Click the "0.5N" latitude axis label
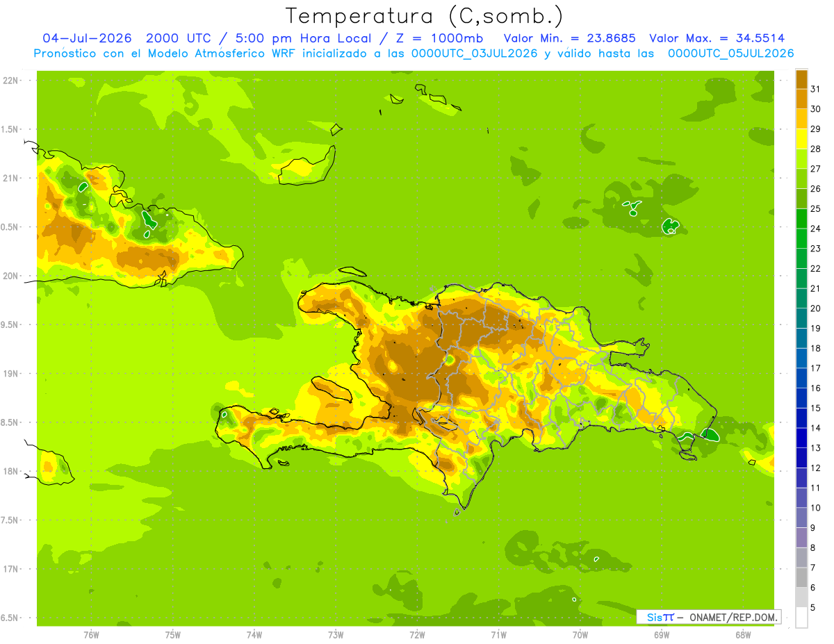 click(x=11, y=227)
